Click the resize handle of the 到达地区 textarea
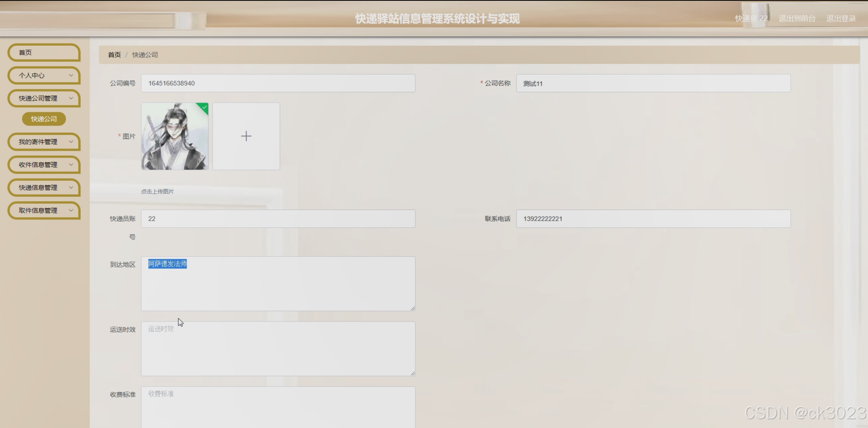The image size is (868, 428). coord(413,308)
